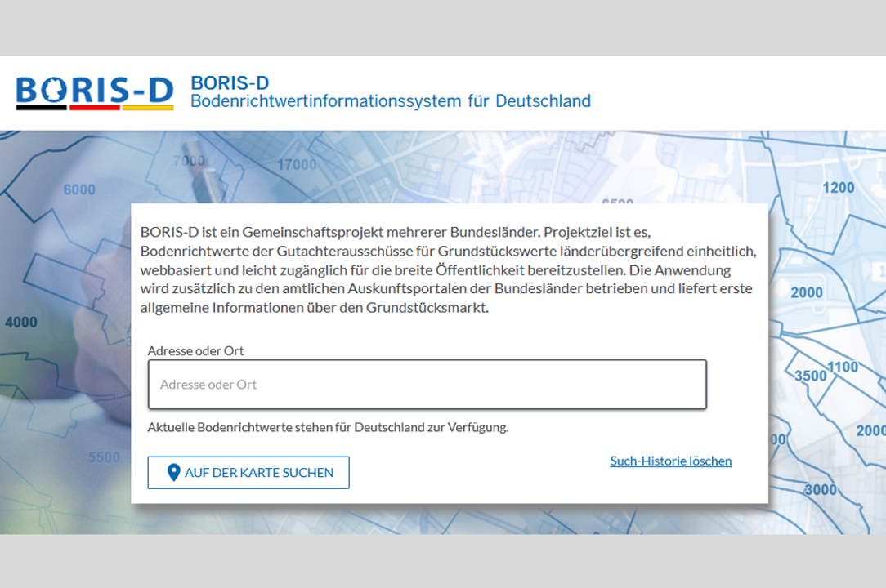Click the blue BORIS-D header title text
886x588 pixels.
click(x=230, y=83)
